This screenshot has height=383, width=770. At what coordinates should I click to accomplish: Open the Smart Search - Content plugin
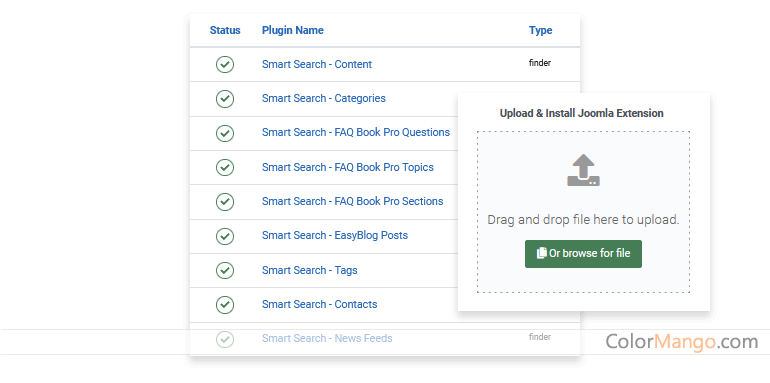317,64
